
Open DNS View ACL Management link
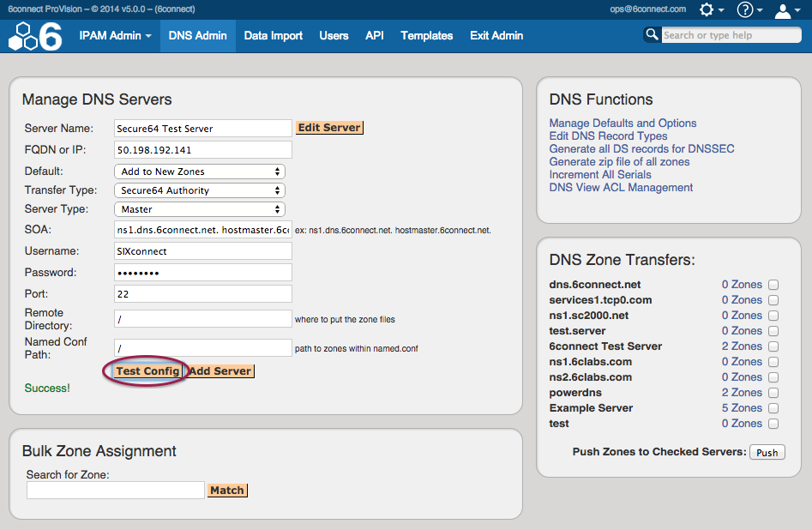point(621,188)
